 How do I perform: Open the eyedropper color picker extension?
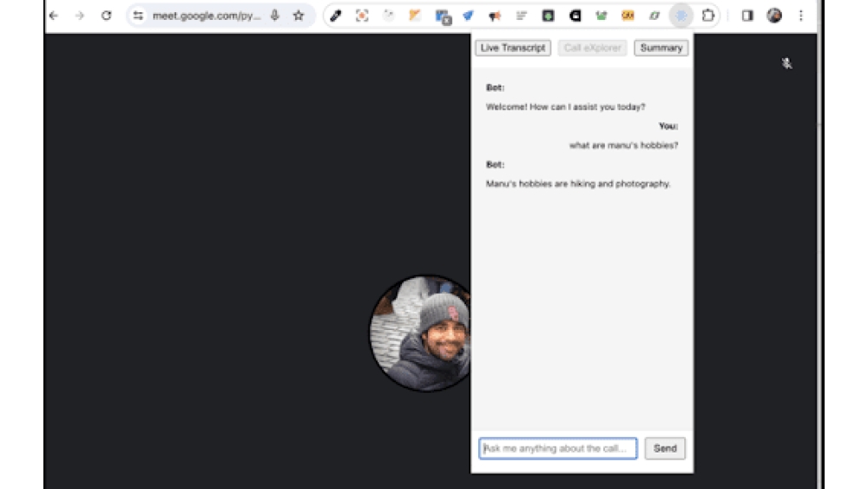coord(335,16)
